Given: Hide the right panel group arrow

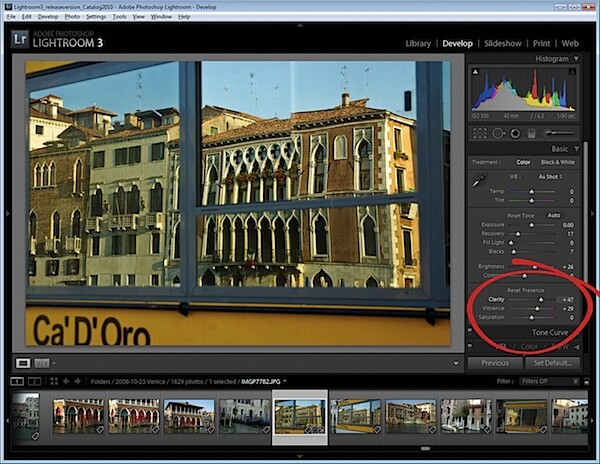Looking at the screenshot, I should (592, 213).
